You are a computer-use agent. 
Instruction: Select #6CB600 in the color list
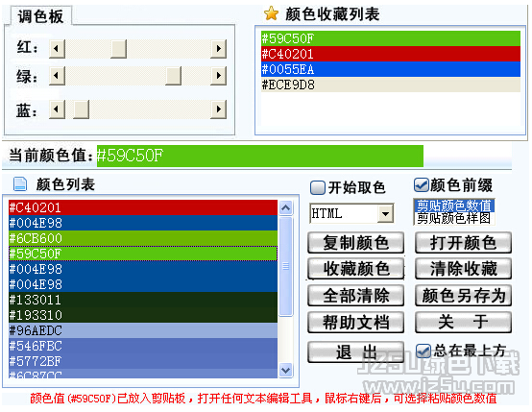click(143, 238)
